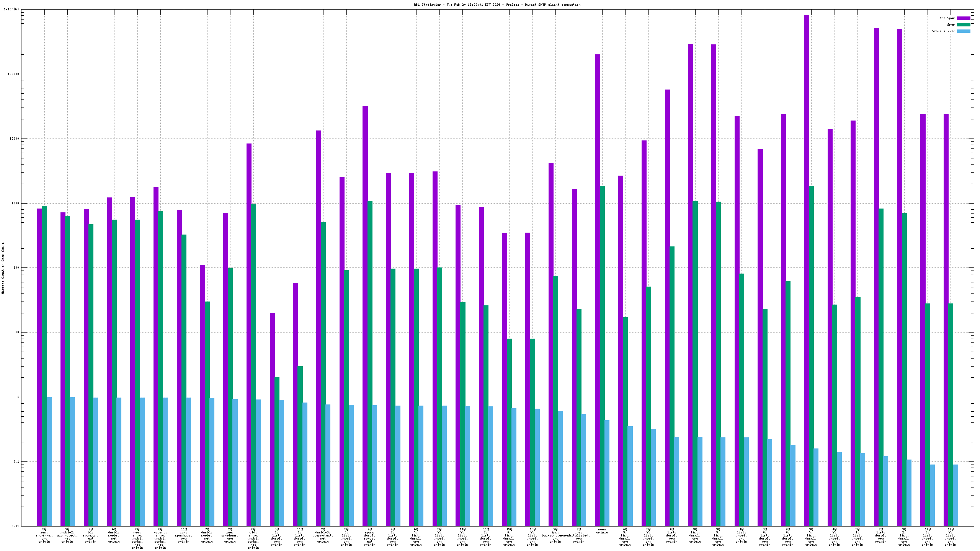Click the bl.spamcop.net origin axis label
The image size is (980, 551).
coord(91,535)
